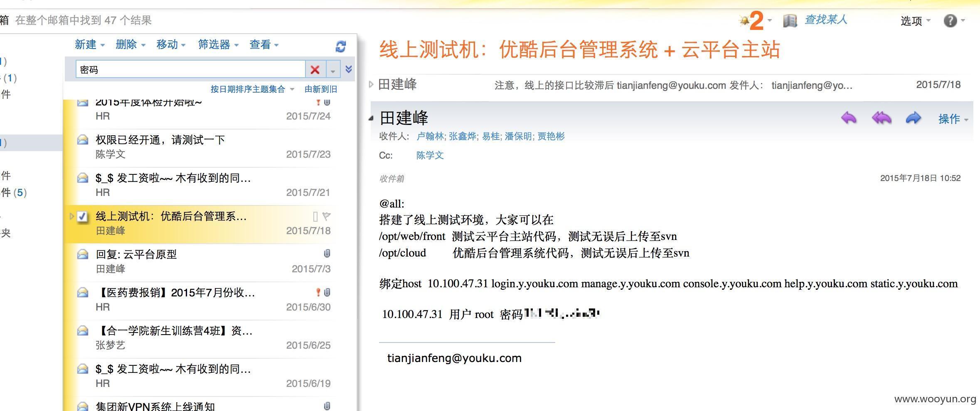Click the 查找某人 field

826,20
